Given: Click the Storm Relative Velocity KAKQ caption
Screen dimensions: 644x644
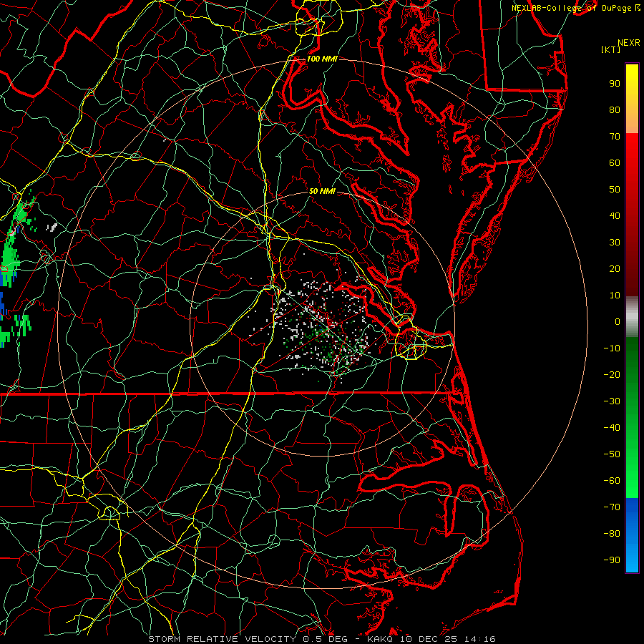Looking at the screenshot, I should click(322, 639).
